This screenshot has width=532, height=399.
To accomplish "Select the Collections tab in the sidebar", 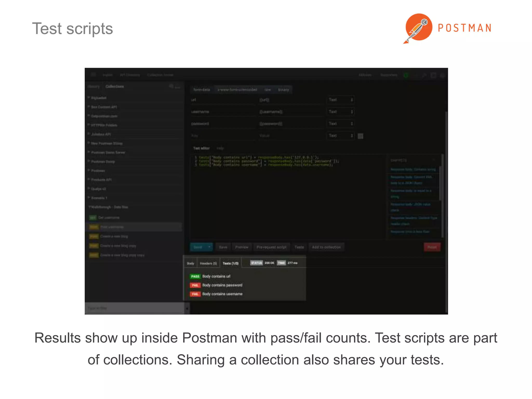I will [115, 87].
